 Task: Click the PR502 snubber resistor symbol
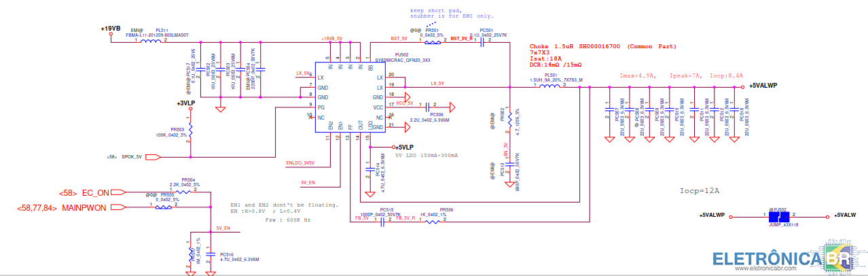509,117
